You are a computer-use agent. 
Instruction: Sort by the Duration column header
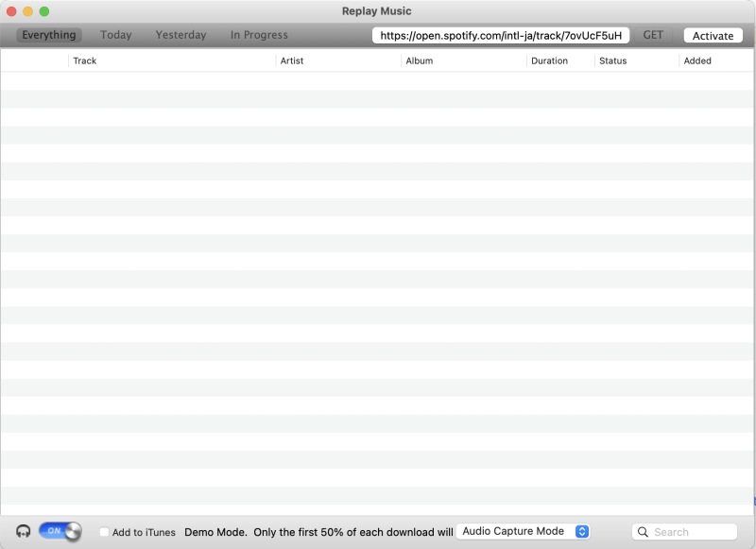coord(560,60)
